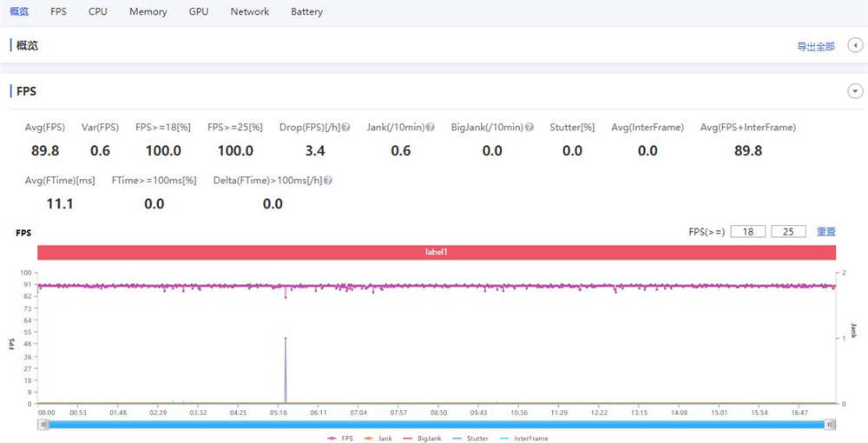Toggle the FPS series in the legend
Viewport: 868px width, 443px height.
tap(340, 439)
